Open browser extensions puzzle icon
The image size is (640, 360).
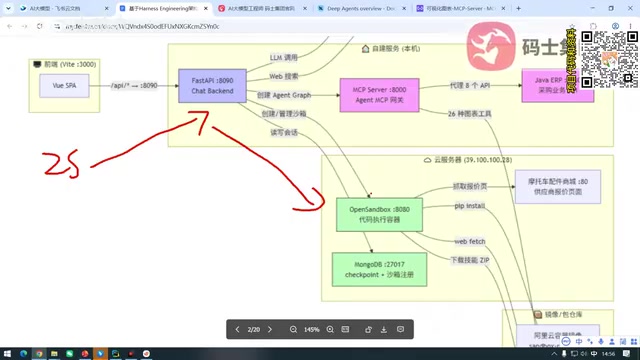593,26
